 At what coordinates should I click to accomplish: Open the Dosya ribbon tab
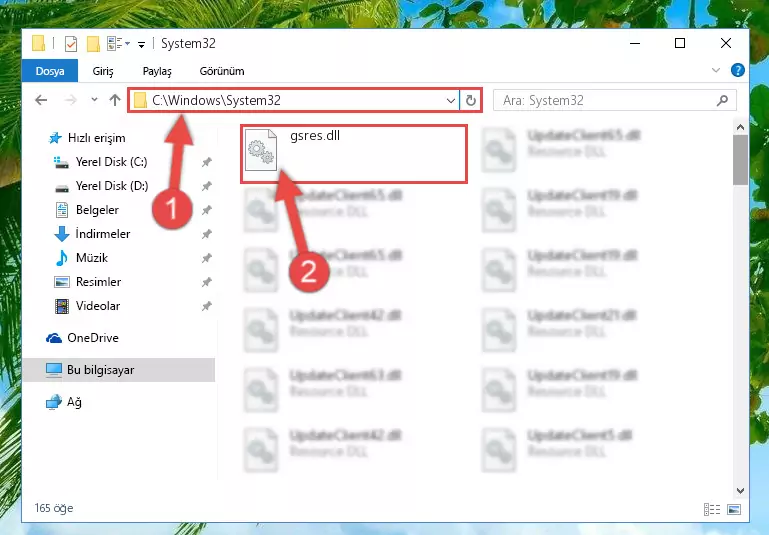[x=50, y=71]
